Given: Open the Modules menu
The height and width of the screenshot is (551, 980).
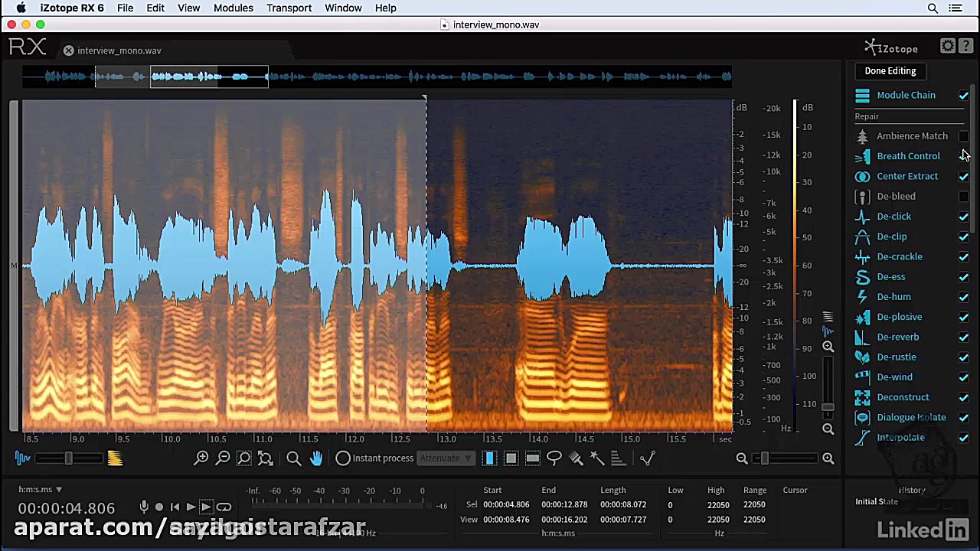Looking at the screenshot, I should click(234, 8).
